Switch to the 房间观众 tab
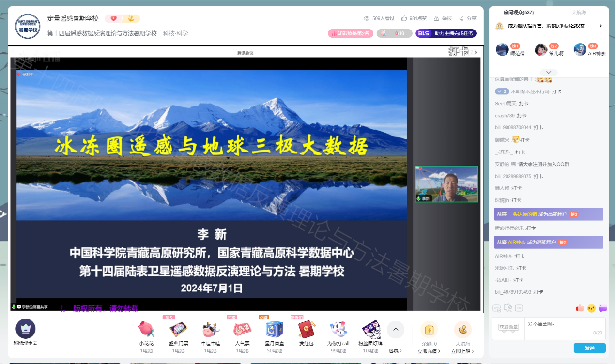Viewport: 615px width, 364px height. point(518,12)
